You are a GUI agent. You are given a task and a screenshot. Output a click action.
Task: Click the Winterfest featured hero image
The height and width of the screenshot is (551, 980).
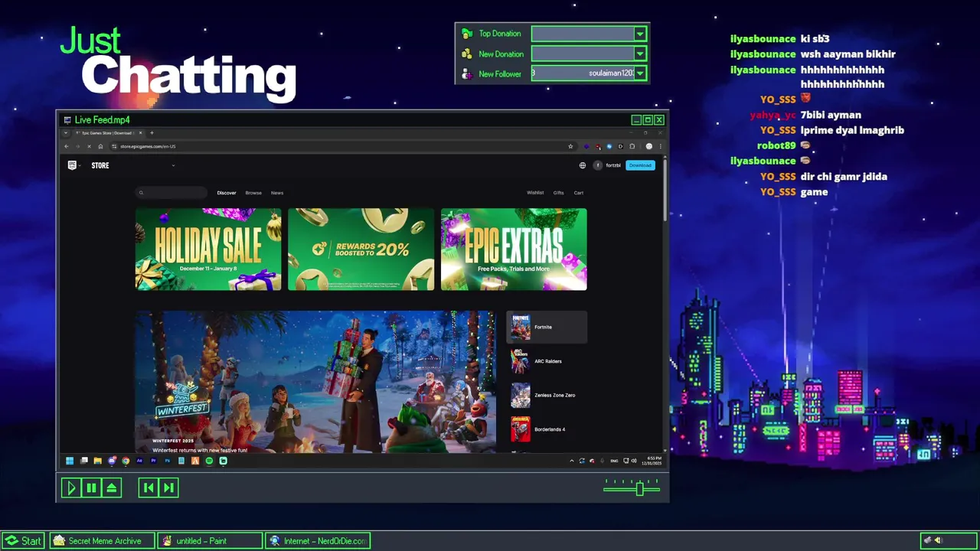(315, 381)
